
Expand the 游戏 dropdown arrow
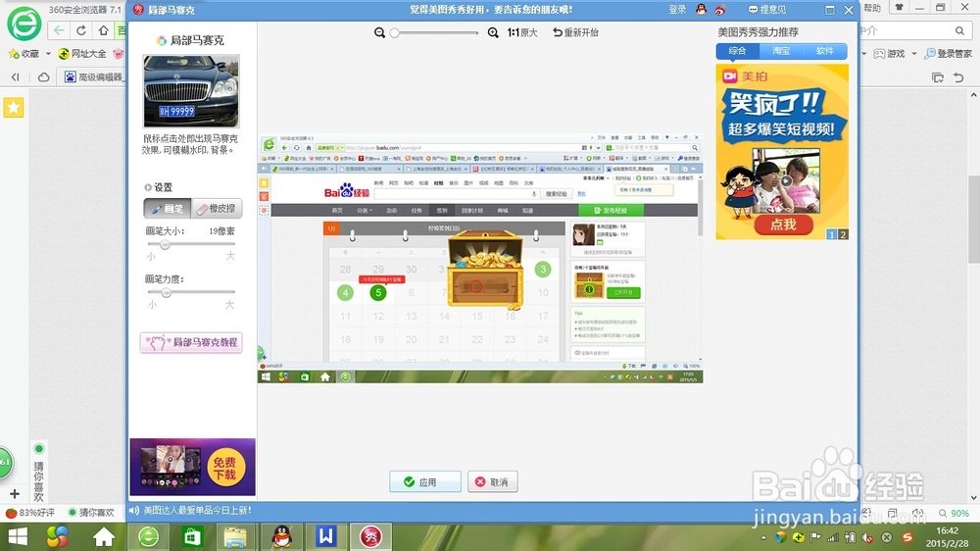coord(913,54)
